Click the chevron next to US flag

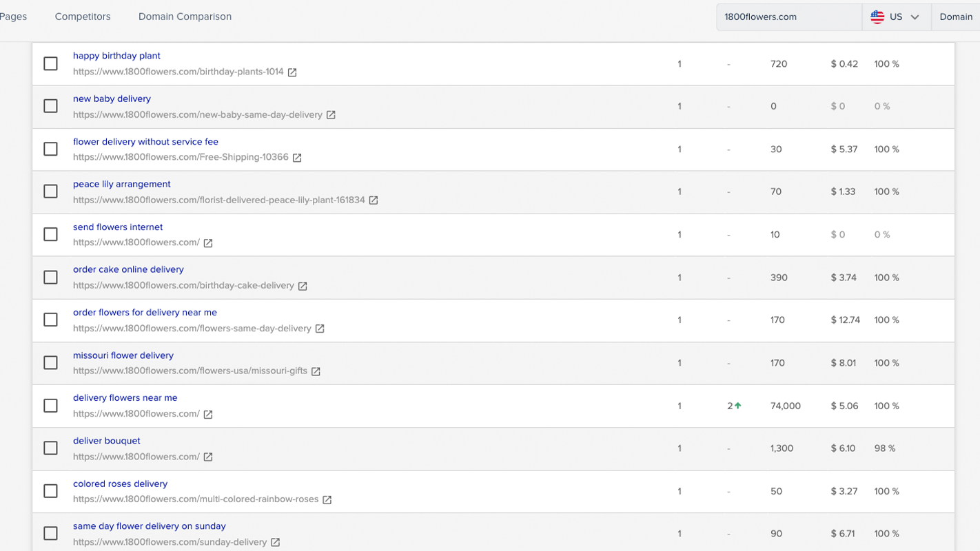[x=915, y=17]
